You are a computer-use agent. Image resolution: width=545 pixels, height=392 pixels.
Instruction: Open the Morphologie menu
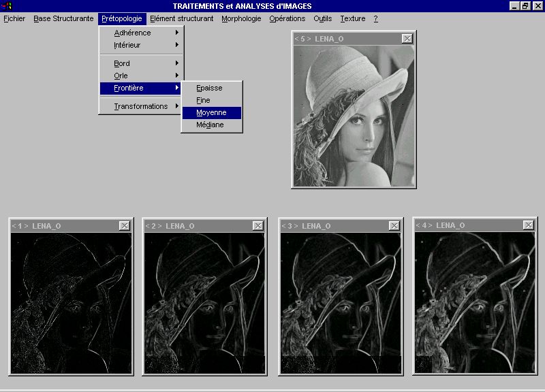pyautogui.click(x=241, y=19)
